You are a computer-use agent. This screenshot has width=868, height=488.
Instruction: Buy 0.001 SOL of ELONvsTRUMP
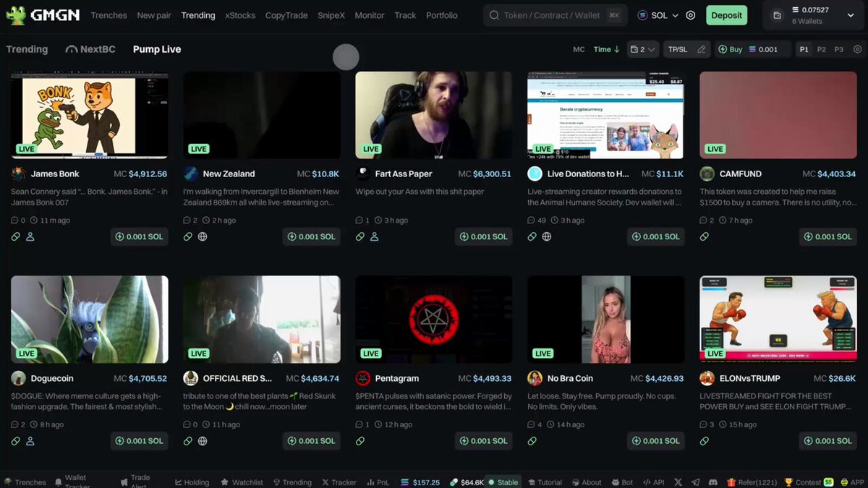[829, 440]
